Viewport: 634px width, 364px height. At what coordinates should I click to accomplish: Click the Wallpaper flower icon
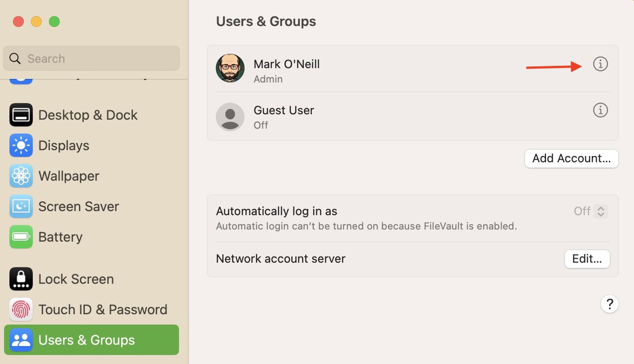[21, 176]
